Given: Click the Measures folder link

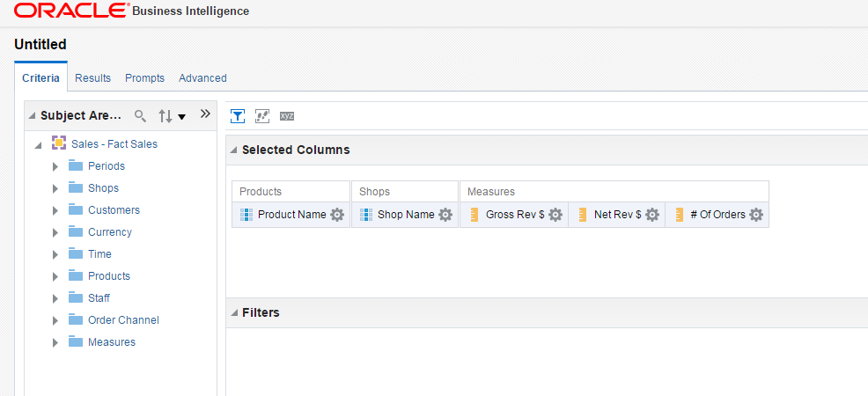Looking at the screenshot, I should pos(111,341).
